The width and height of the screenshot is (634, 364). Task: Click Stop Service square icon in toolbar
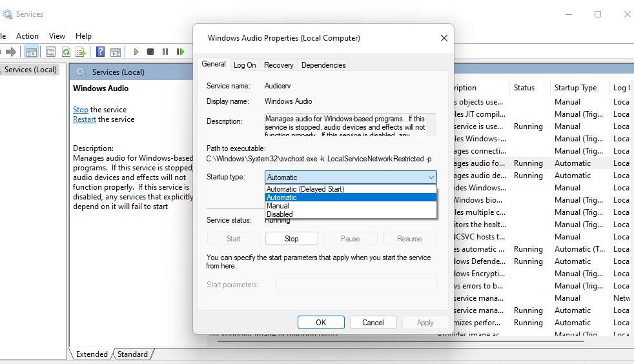150,52
